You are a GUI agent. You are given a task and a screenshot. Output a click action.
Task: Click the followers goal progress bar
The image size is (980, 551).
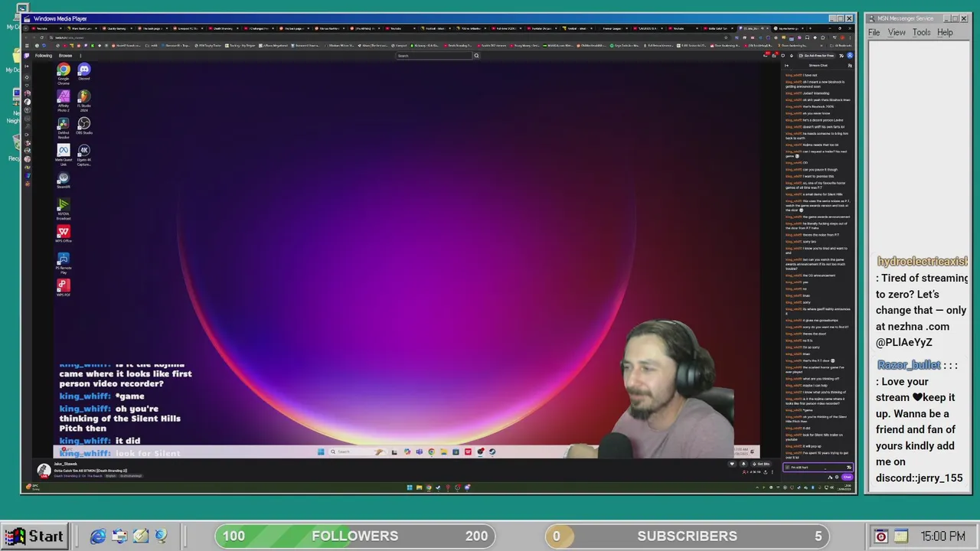354,536
